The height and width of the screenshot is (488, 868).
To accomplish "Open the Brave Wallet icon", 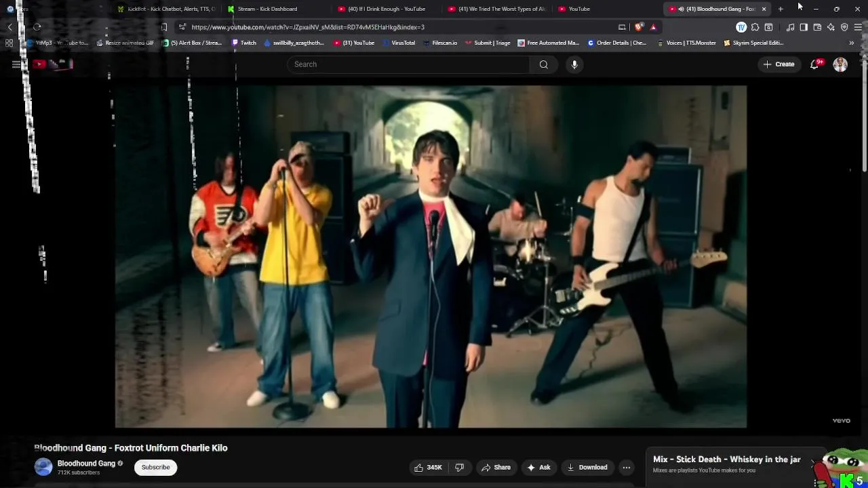I will (x=817, y=27).
